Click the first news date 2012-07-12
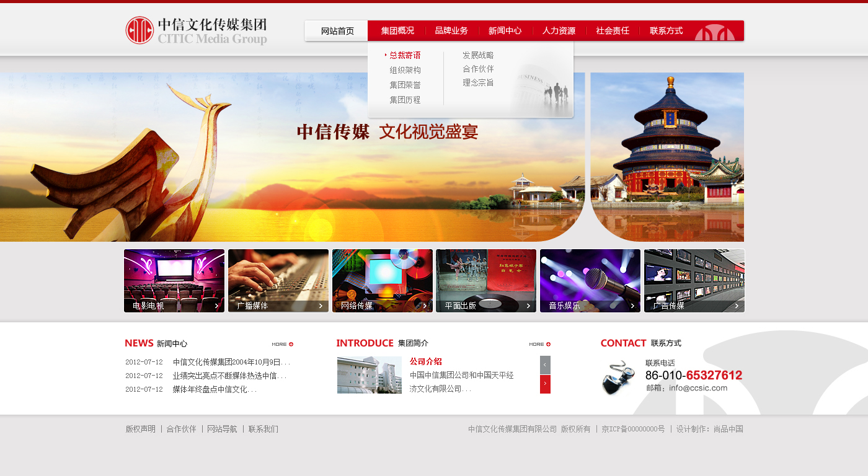This screenshot has width=868, height=476. click(x=144, y=362)
